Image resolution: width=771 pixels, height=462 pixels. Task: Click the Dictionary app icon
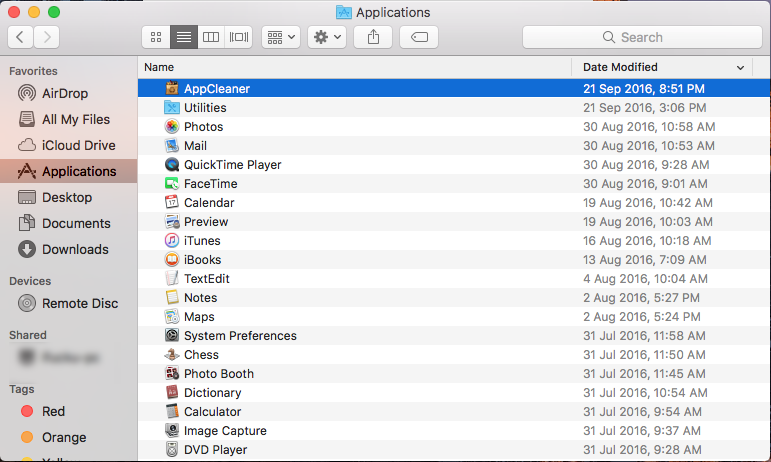(172, 393)
